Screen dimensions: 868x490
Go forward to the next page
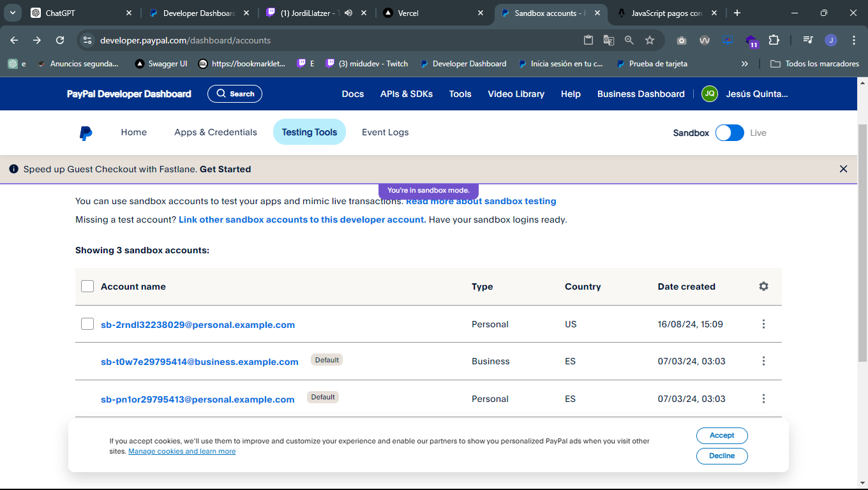click(37, 40)
